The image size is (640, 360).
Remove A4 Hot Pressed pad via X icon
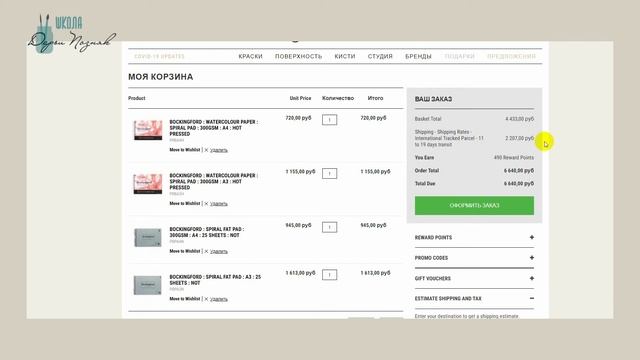tap(206, 150)
